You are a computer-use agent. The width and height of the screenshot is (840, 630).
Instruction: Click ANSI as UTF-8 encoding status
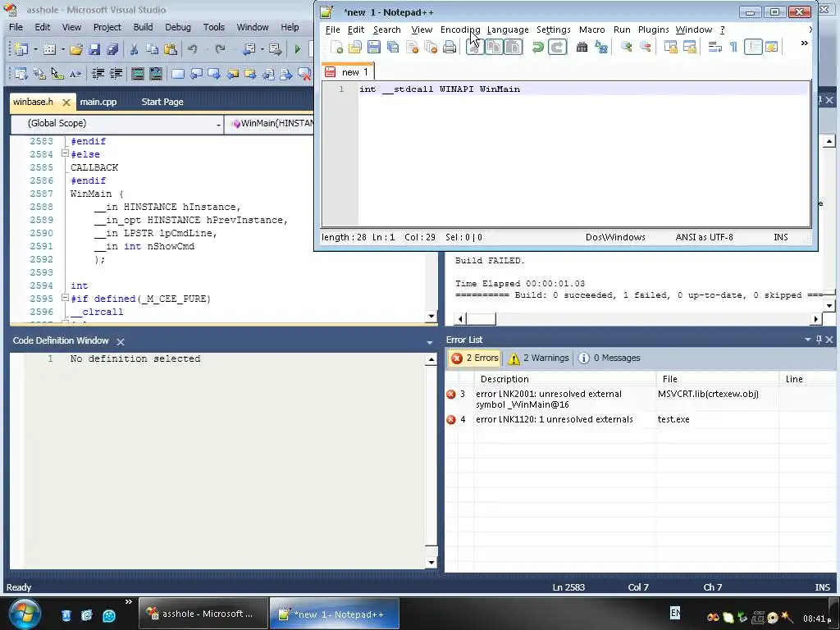[704, 237]
